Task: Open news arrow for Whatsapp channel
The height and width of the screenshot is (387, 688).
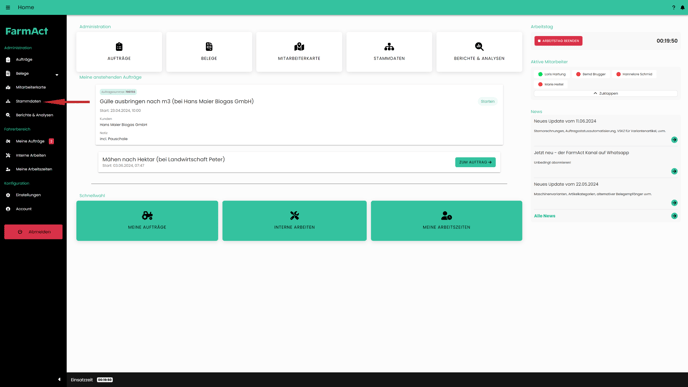Action: coord(674,171)
